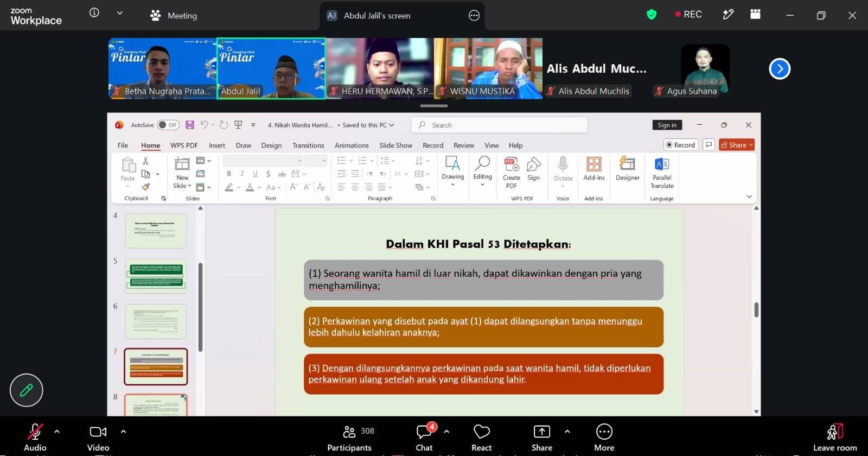Click the green encryption shield icon

click(652, 15)
